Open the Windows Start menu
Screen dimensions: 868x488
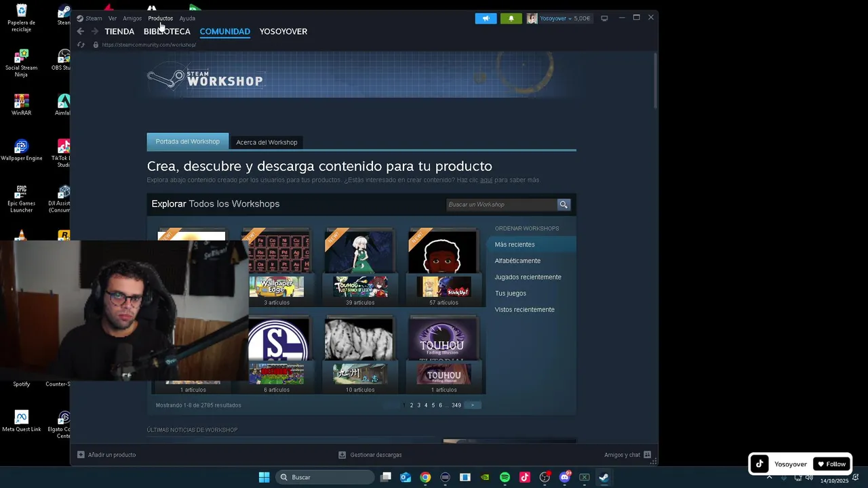point(264,477)
